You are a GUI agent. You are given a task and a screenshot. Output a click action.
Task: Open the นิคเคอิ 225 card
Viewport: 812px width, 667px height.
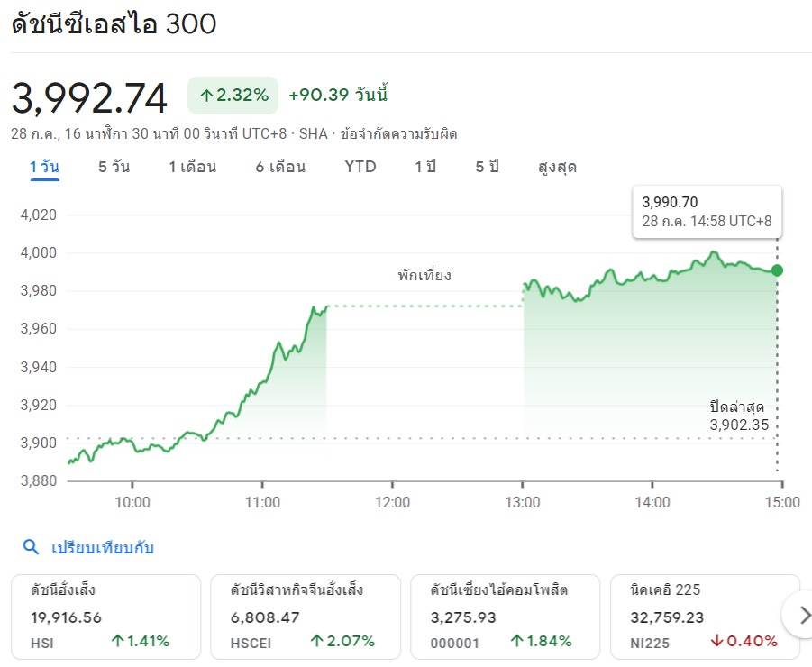[x=705, y=617]
